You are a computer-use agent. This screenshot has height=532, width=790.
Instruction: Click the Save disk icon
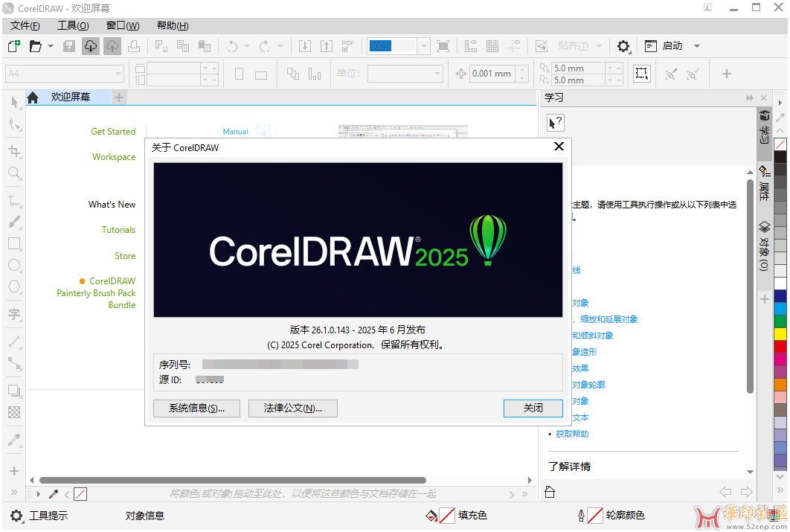tap(69, 46)
